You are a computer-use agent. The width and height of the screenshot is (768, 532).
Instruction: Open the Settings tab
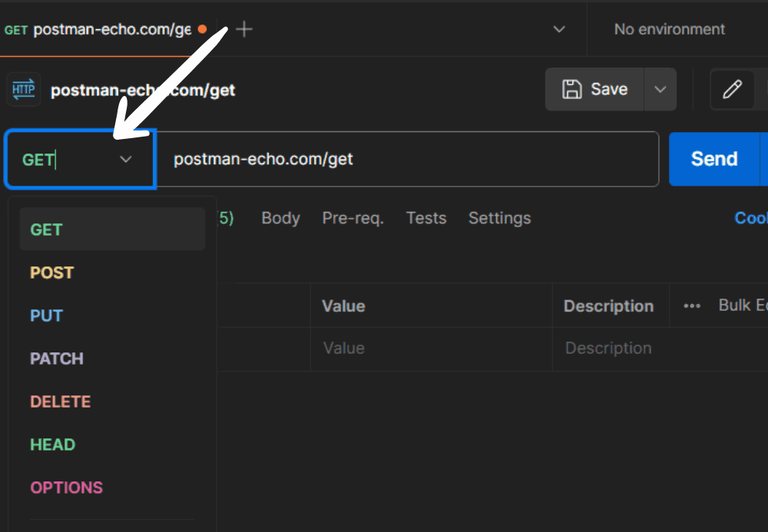coord(500,218)
